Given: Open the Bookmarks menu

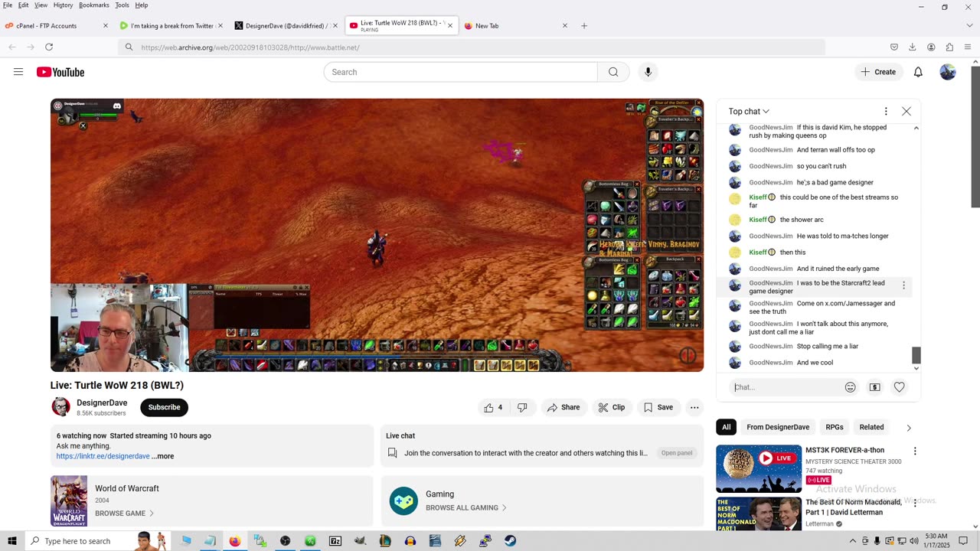Looking at the screenshot, I should (x=93, y=5).
